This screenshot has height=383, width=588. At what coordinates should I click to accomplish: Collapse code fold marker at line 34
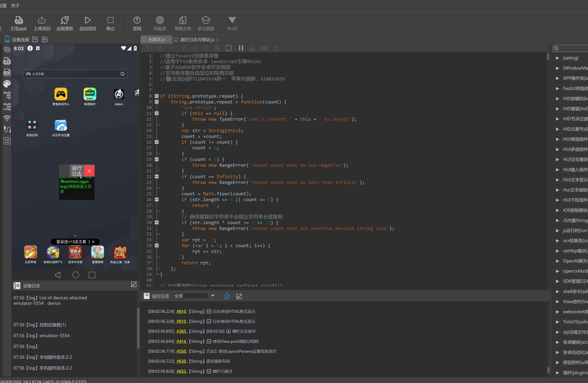(x=157, y=245)
